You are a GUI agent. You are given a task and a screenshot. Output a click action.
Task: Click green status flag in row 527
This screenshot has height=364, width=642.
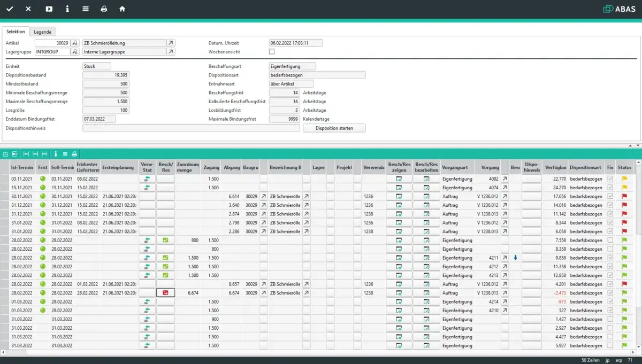(x=624, y=311)
